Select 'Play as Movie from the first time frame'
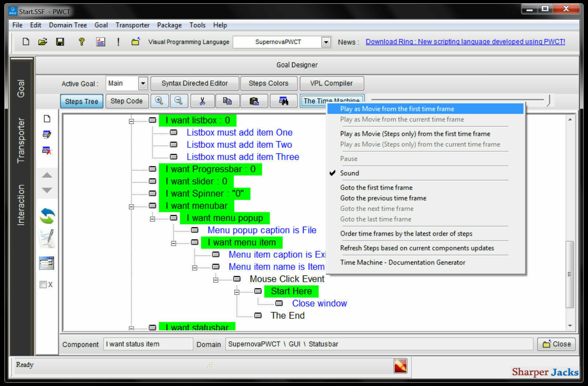This screenshot has width=588, height=386. pos(426,109)
